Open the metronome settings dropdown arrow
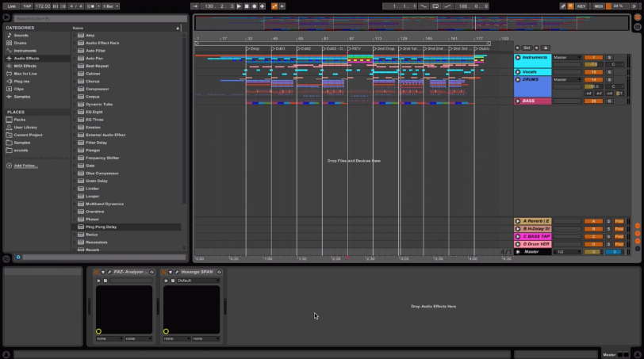The height and width of the screenshot is (359, 644). 98,6
